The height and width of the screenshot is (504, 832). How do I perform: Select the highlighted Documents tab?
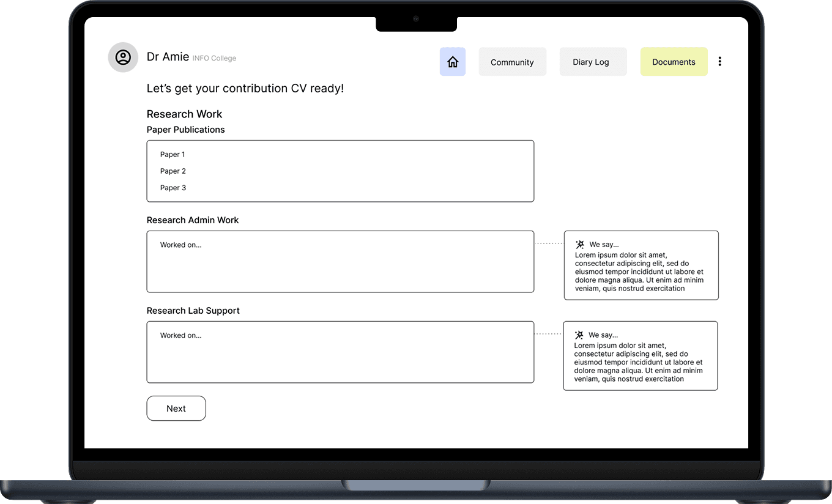coord(674,61)
